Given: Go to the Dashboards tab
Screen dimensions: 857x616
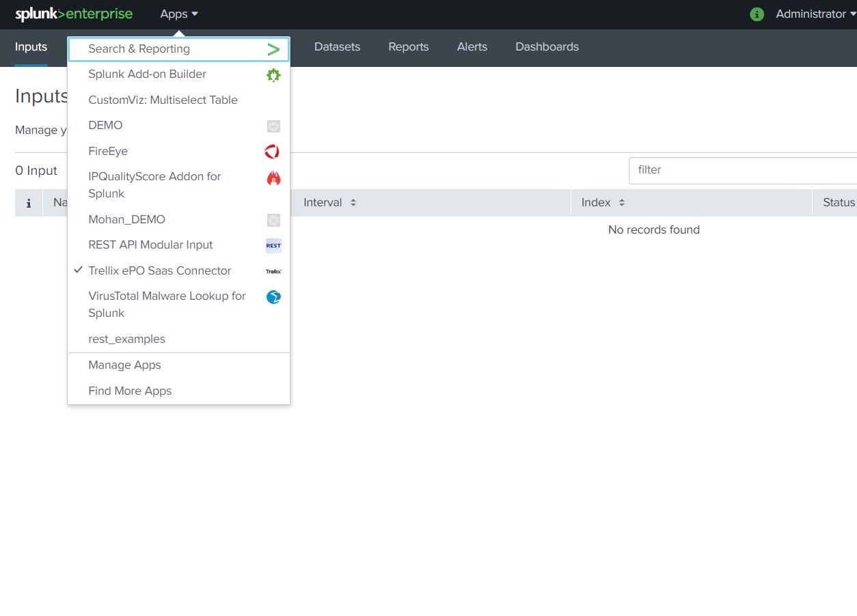Looking at the screenshot, I should pos(547,47).
